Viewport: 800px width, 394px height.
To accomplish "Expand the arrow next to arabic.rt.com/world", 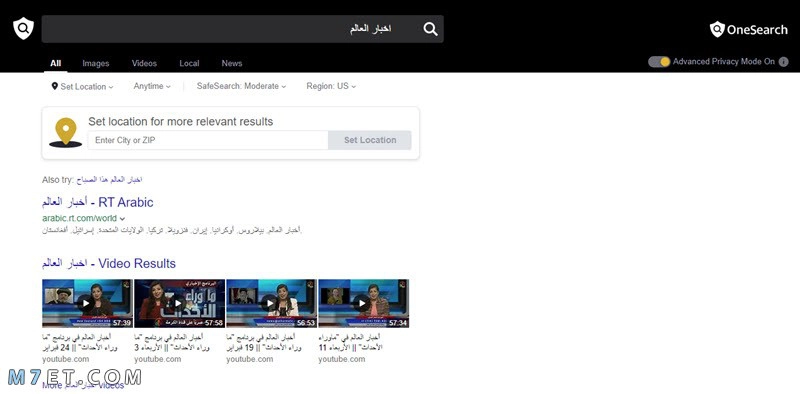I will [122, 218].
